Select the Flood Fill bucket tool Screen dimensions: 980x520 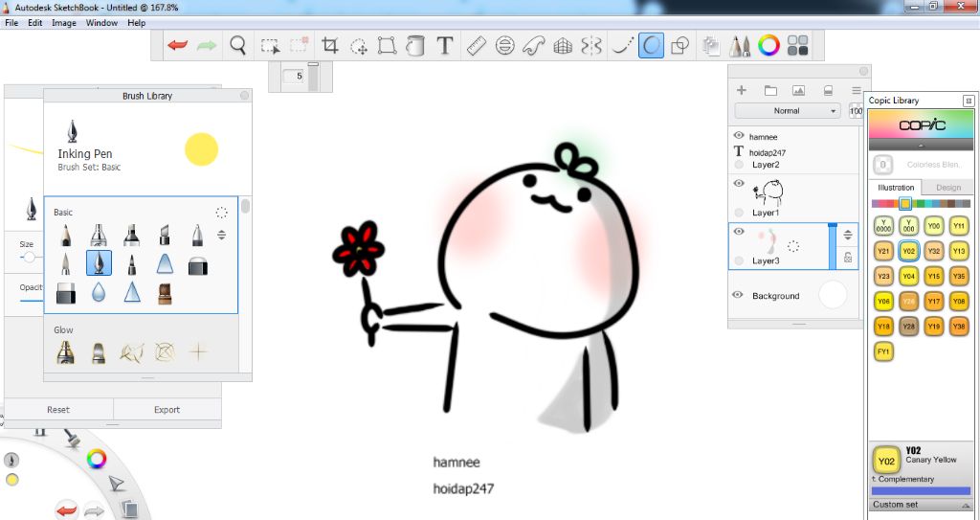(x=415, y=46)
